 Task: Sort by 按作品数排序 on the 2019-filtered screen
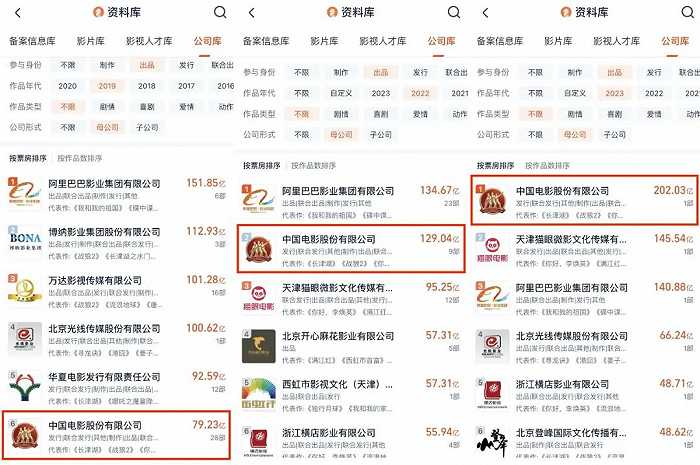(80, 158)
